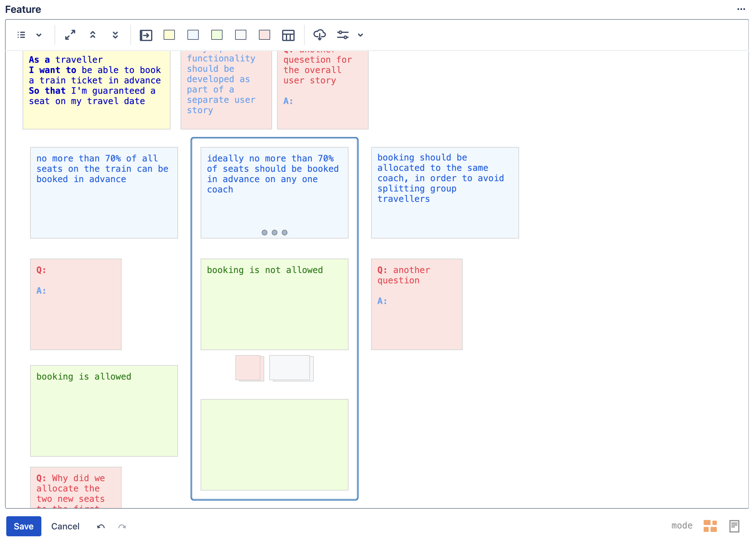Add a green example card swatch

coord(217,35)
